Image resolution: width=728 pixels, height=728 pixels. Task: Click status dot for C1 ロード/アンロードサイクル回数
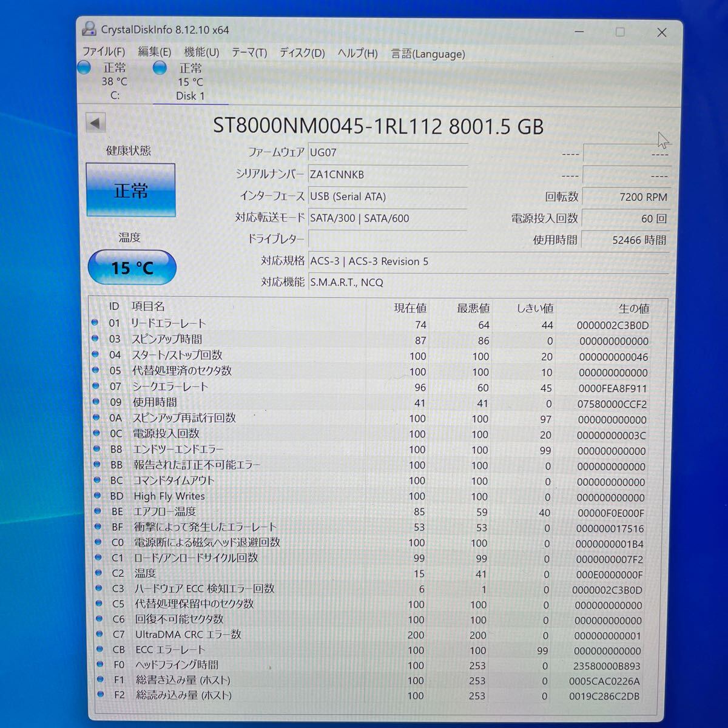coord(98,557)
